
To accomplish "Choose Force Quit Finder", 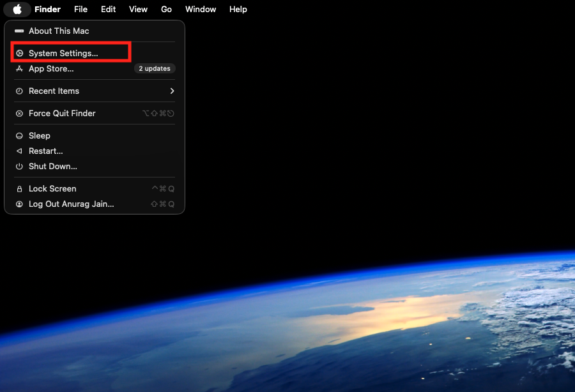I will coord(62,114).
